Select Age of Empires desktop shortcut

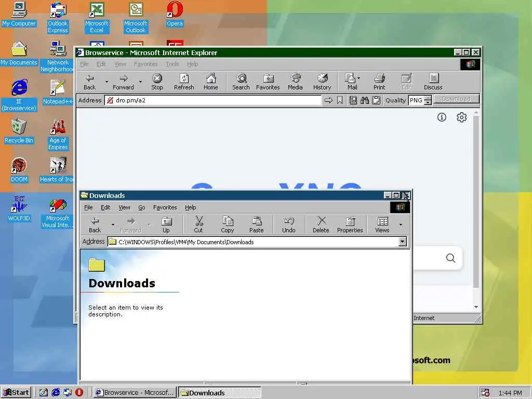tap(58, 135)
